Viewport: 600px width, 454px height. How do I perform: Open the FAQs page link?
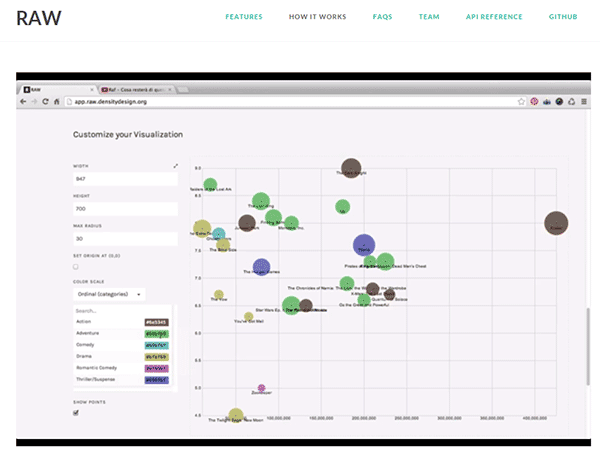click(x=382, y=17)
